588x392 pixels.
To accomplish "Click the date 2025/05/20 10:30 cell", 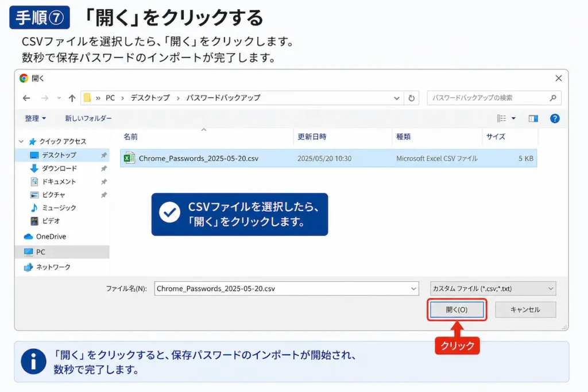I will (324, 158).
